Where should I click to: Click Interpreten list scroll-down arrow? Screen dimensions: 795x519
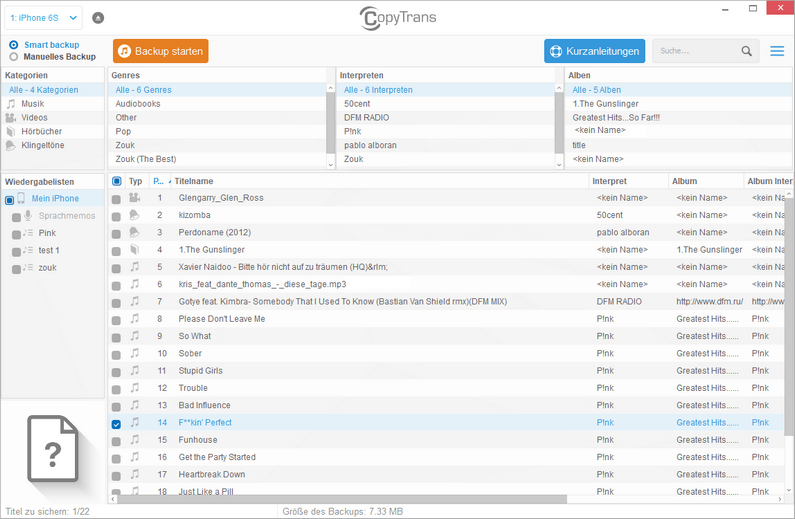click(559, 164)
